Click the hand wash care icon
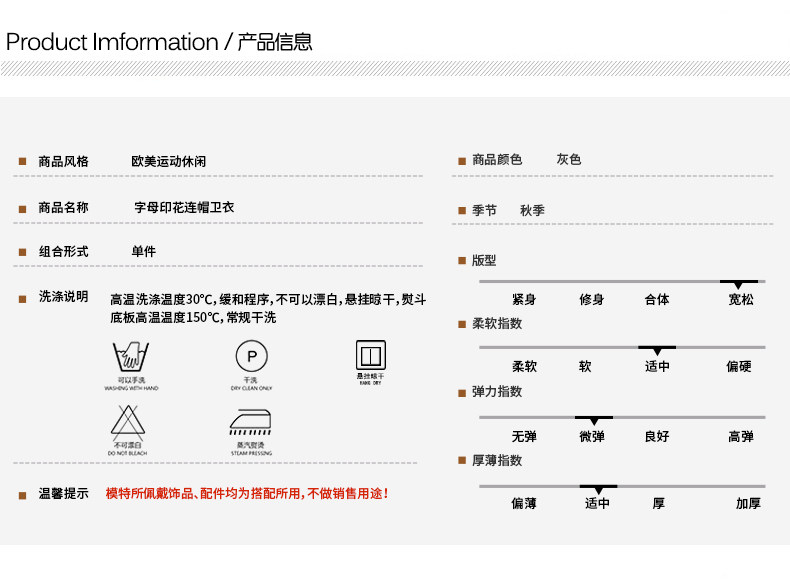Viewport: 790px width, 584px height. [x=131, y=357]
